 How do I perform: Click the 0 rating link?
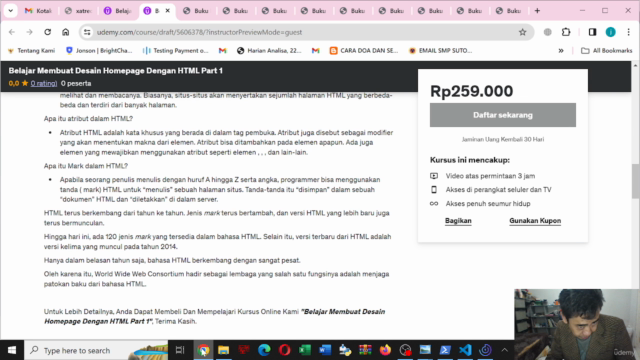[44, 83]
